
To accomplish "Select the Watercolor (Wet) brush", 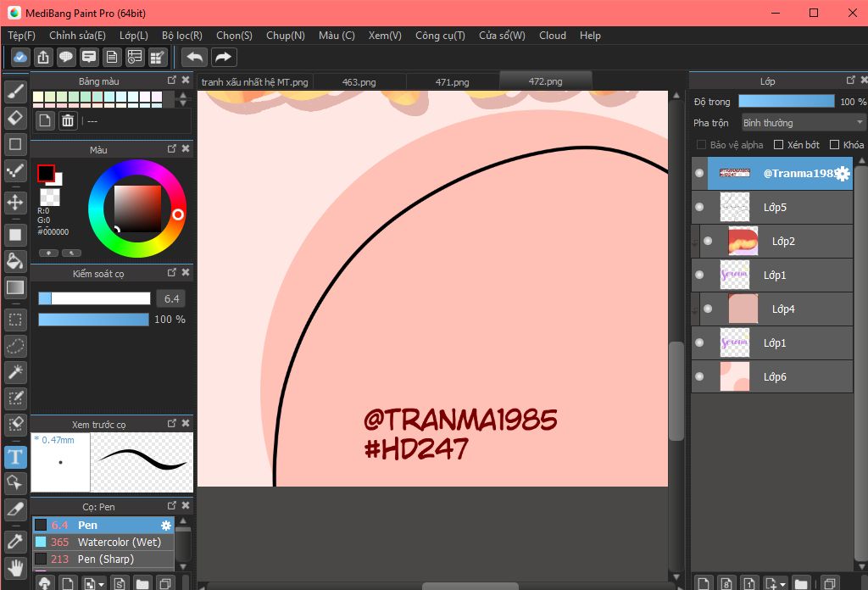I will (103, 543).
